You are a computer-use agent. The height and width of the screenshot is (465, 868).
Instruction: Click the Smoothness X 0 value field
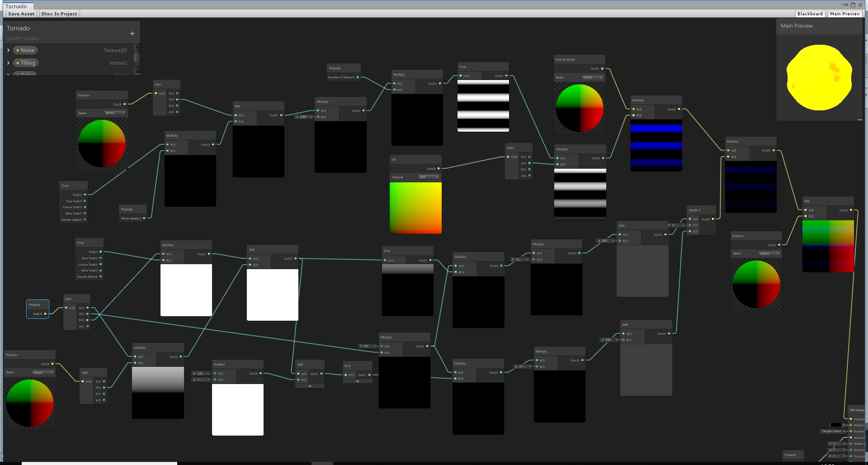point(837,450)
